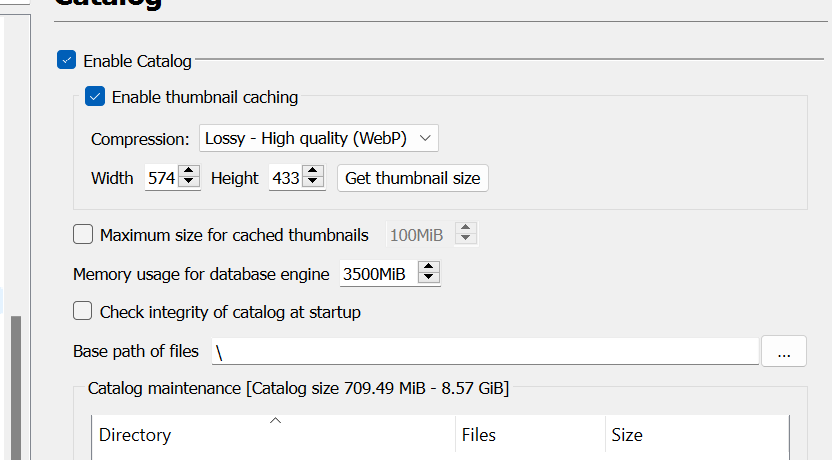The width and height of the screenshot is (832, 460).
Task: Increase database memory usage spinner
Action: point(430,267)
